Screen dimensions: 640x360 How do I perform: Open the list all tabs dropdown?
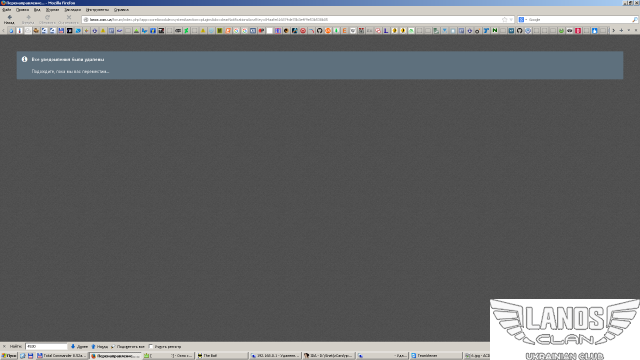pos(629,31)
